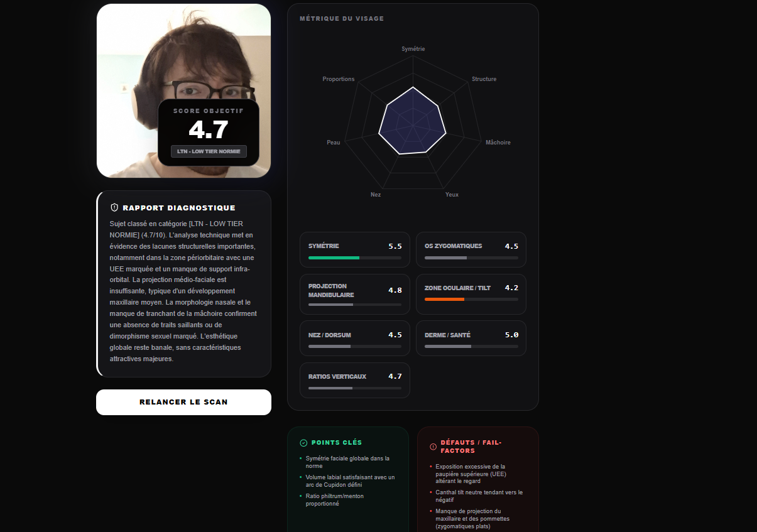Click the Symétrie label on the radar chart
Screen dimensions: 757x532
tap(413, 49)
